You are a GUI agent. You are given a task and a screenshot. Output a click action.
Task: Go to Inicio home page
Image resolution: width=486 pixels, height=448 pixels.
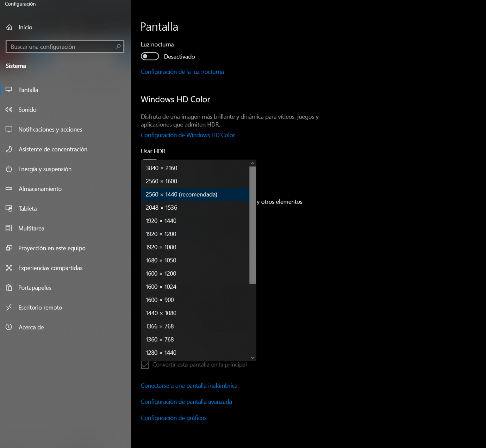point(65,27)
